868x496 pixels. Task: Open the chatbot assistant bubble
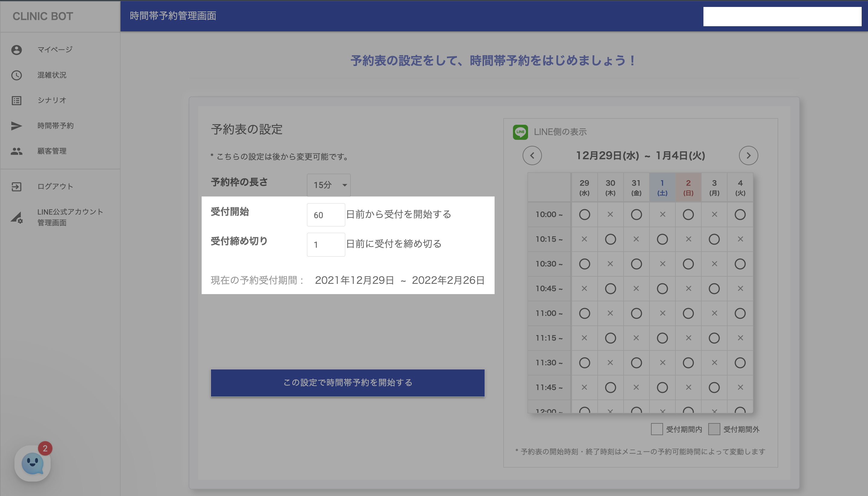tap(32, 463)
